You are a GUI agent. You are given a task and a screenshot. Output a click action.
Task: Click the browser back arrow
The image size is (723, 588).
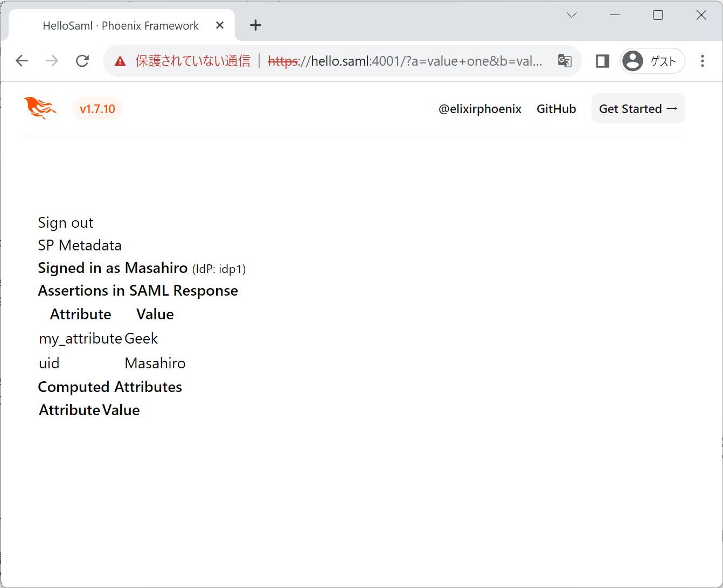click(x=22, y=61)
